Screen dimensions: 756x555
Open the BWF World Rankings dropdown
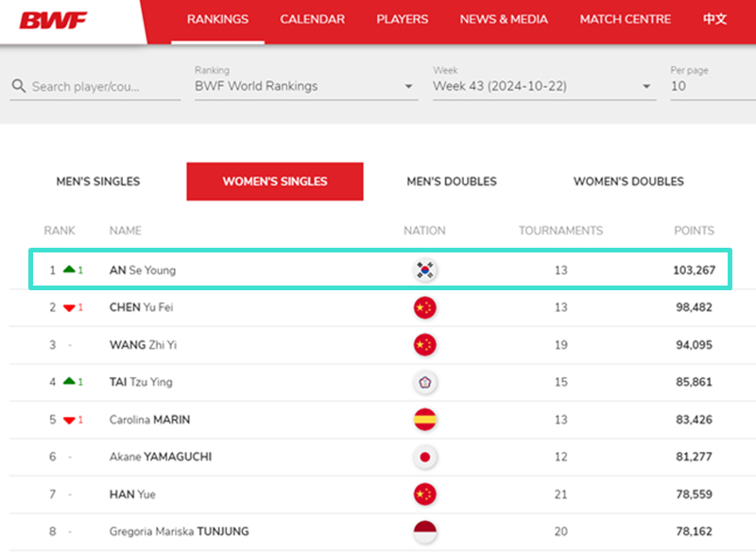tap(304, 86)
